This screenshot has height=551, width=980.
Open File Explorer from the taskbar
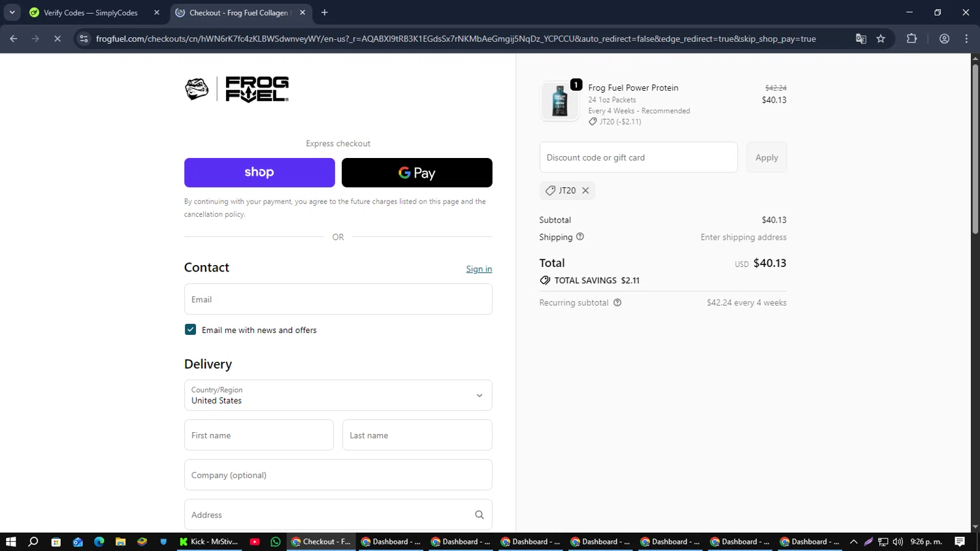click(120, 541)
